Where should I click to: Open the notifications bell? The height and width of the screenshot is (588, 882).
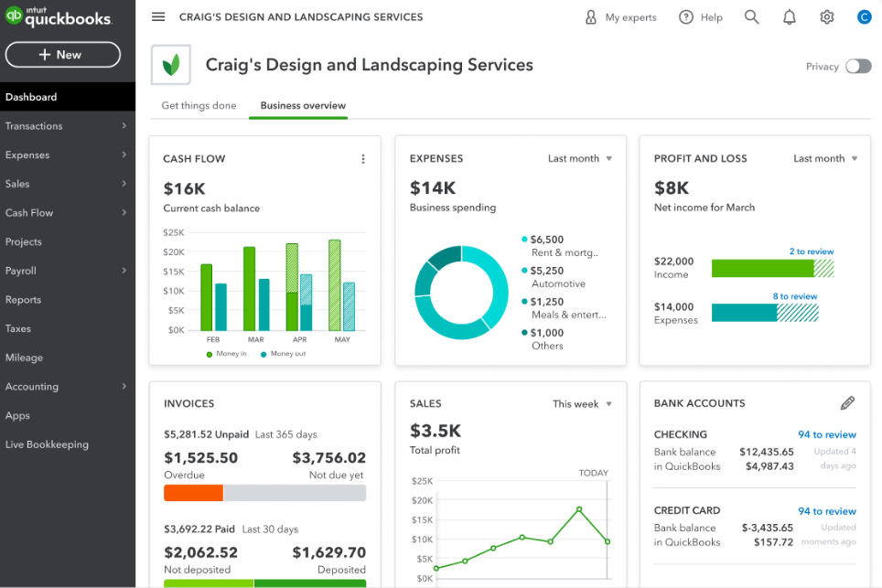pos(790,17)
